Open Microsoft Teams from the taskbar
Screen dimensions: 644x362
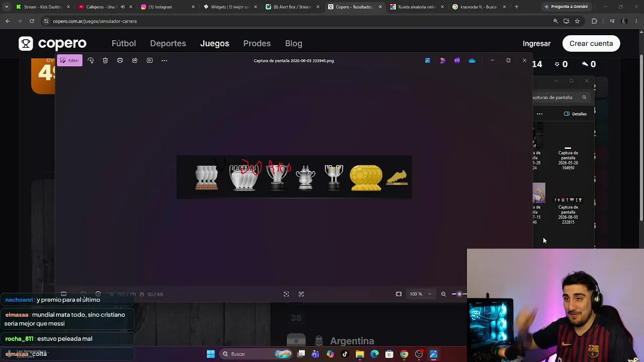(315, 354)
